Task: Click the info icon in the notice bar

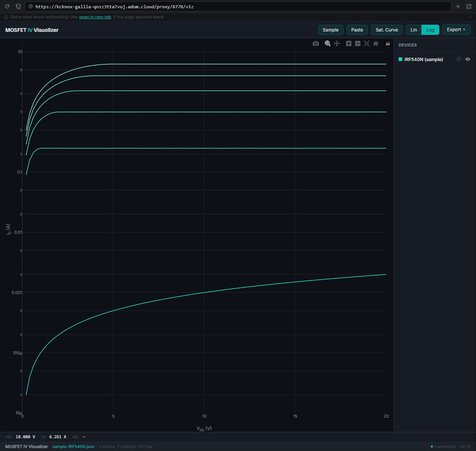Action: click(x=6, y=17)
